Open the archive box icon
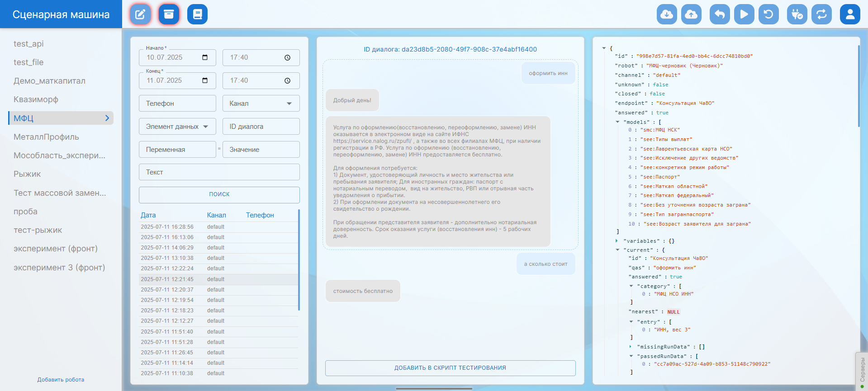This screenshot has width=868, height=391. coord(169,14)
